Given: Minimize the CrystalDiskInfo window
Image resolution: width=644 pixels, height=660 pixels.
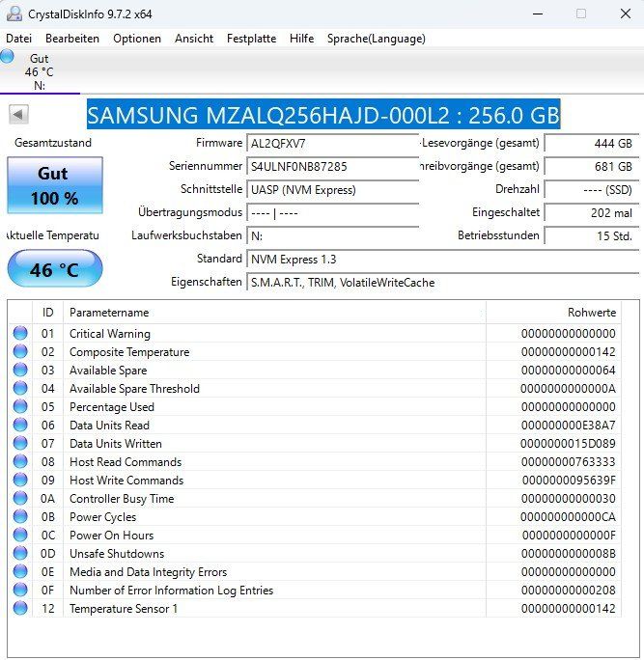Looking at the screenshot, I should (538, 14).
